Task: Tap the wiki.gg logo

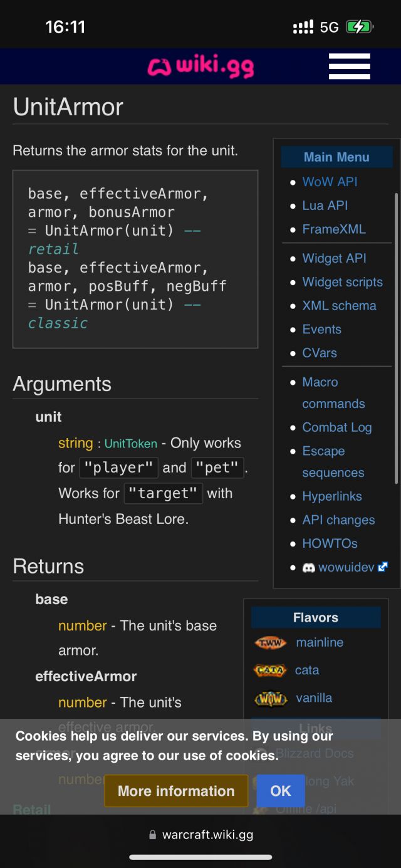Action: click(x=200, y=66)
